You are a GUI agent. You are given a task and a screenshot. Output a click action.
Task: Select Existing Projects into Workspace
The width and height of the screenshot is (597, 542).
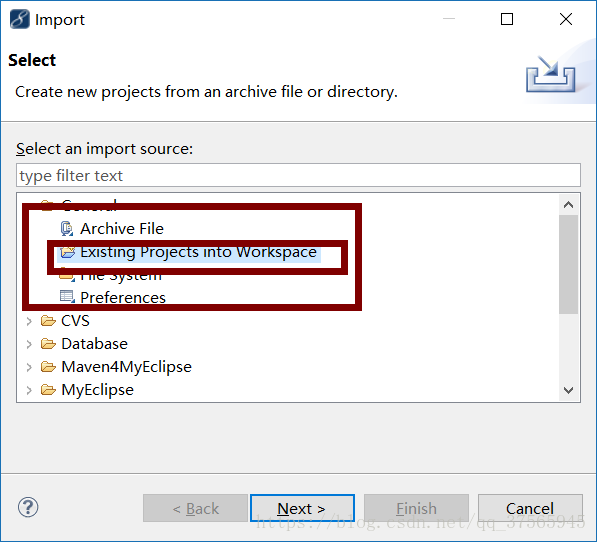(x=198, y=252)
